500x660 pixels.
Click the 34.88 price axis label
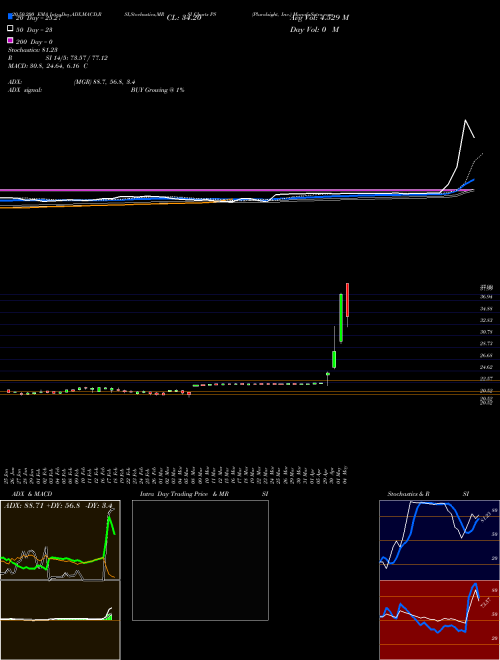pyautogui.click(x=487, y=309)
